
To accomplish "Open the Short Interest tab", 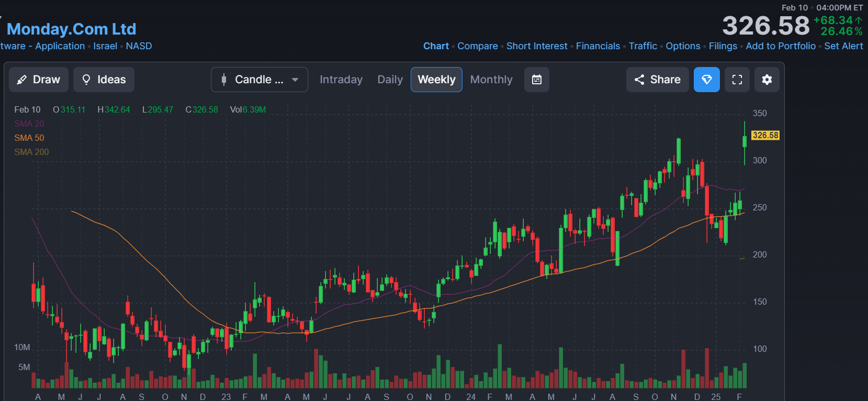I will [x=536, y=46].
